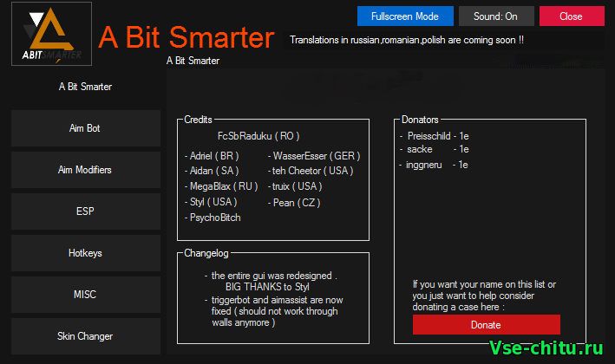Click the Donators group label

[x=420, y=120]
